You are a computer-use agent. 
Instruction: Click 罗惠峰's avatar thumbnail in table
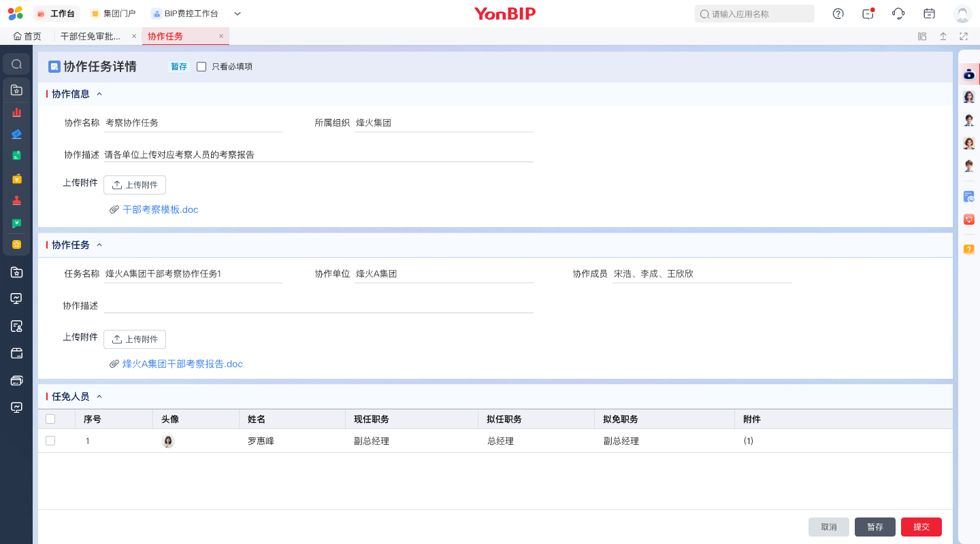point(168,441)
